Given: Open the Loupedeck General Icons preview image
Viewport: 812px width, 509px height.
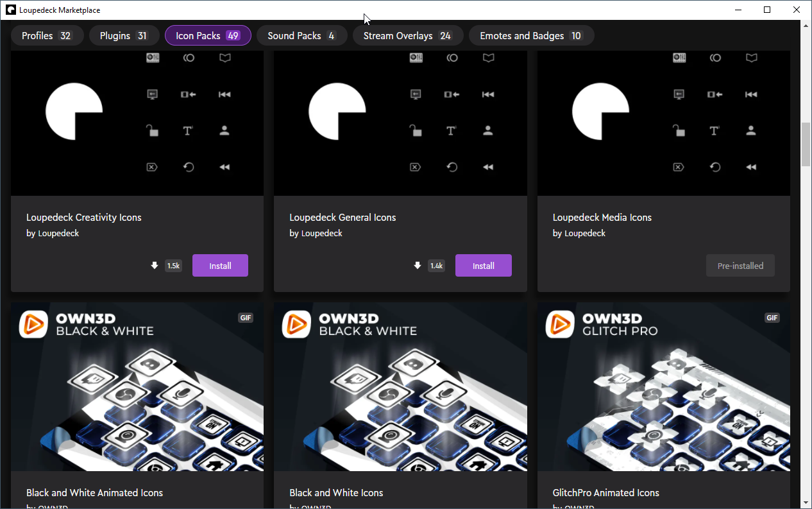Looking at the screenshot, I should (400, 123).
